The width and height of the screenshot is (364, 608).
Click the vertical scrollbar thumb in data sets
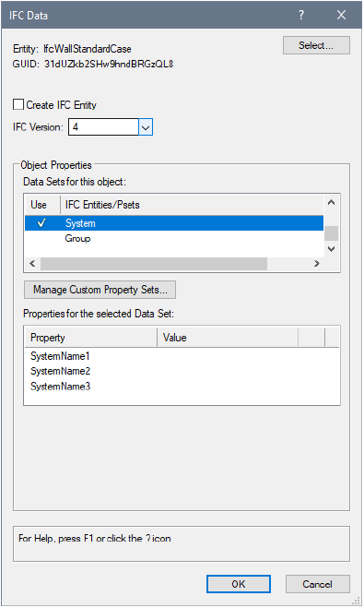pos(332,233)
